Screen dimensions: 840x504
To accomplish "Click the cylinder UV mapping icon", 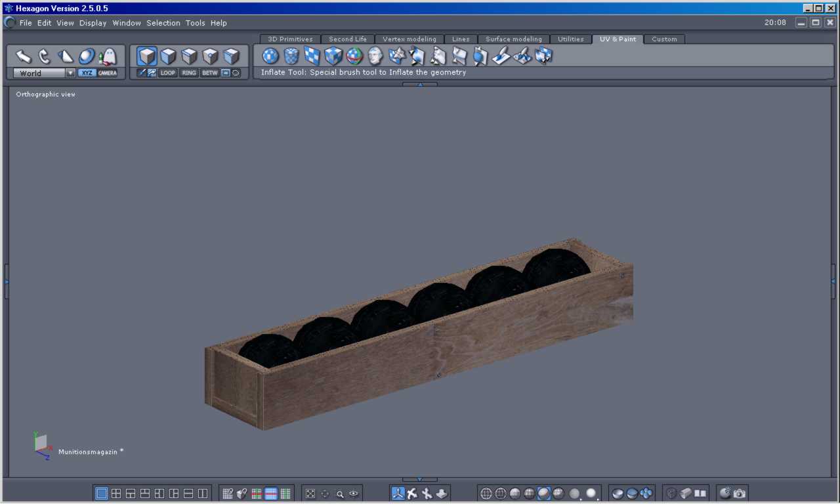I will point(291,56).
